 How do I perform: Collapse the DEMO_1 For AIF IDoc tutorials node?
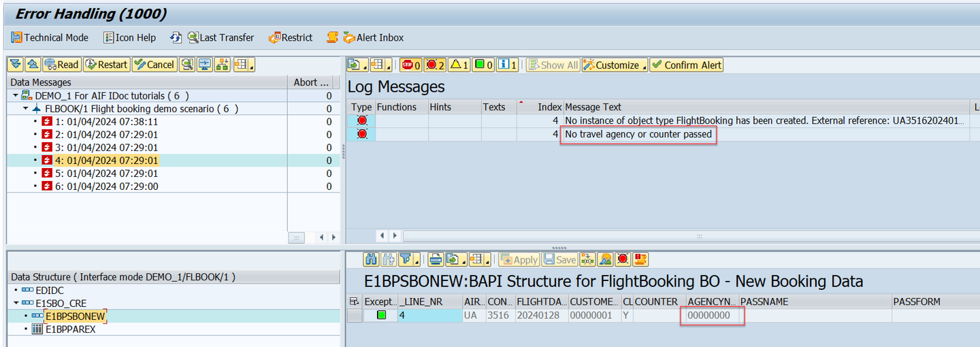click(16, 95)
